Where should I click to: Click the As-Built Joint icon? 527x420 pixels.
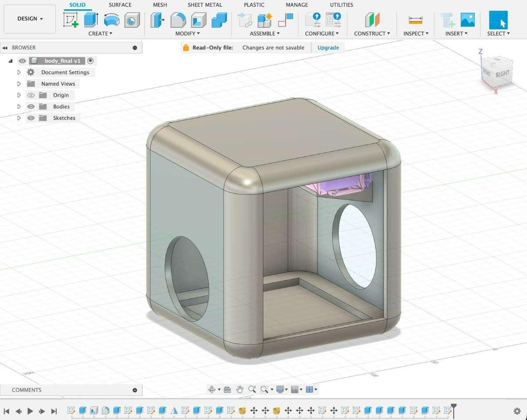point(285,20)
